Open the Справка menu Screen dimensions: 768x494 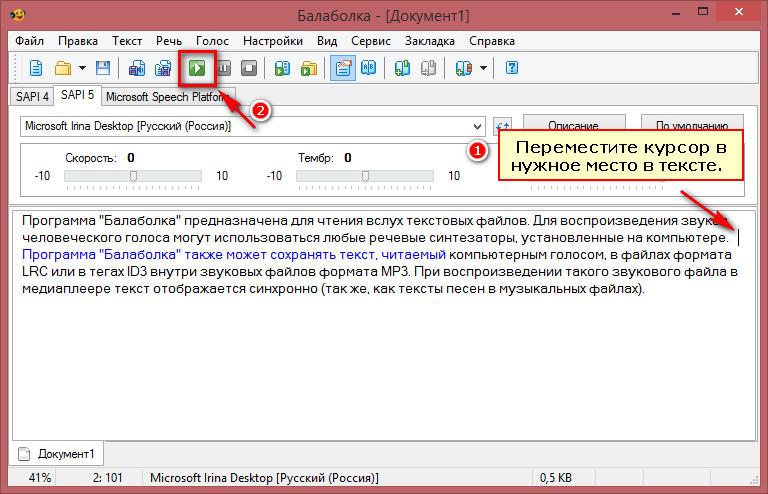[492, 41]
